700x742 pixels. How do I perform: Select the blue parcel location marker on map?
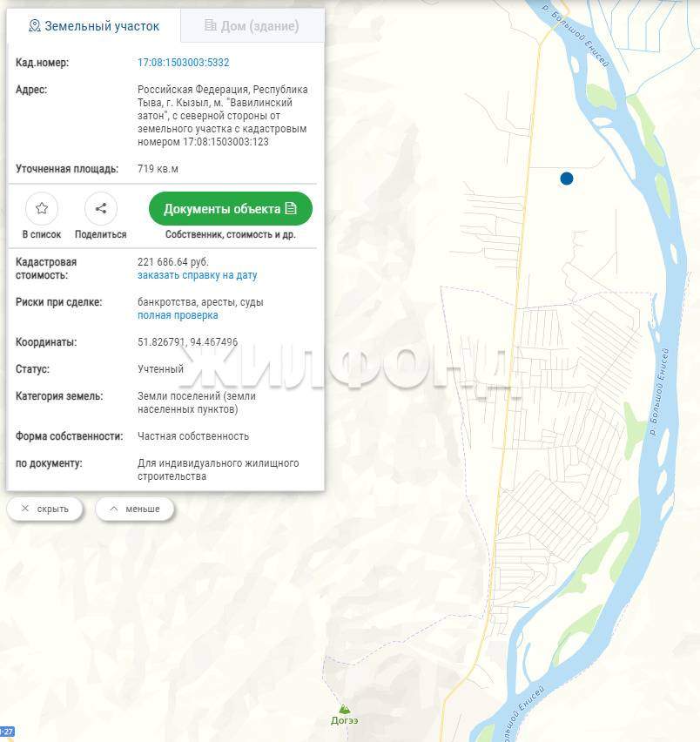point(567,179)
